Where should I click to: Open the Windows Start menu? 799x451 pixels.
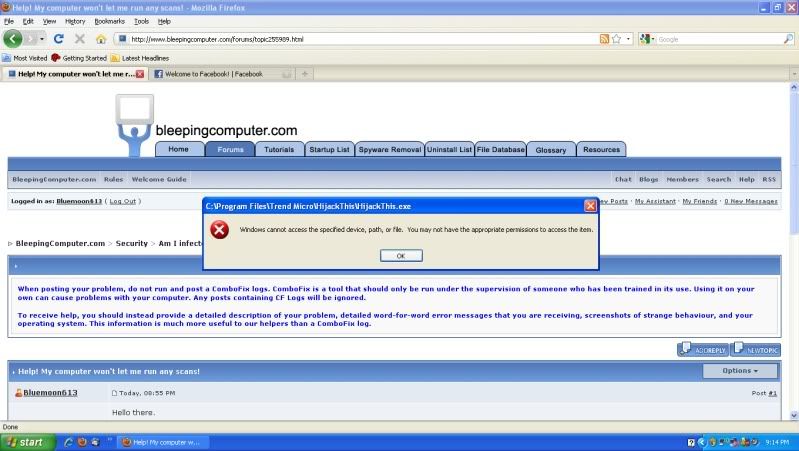click(x=28, y=442)
